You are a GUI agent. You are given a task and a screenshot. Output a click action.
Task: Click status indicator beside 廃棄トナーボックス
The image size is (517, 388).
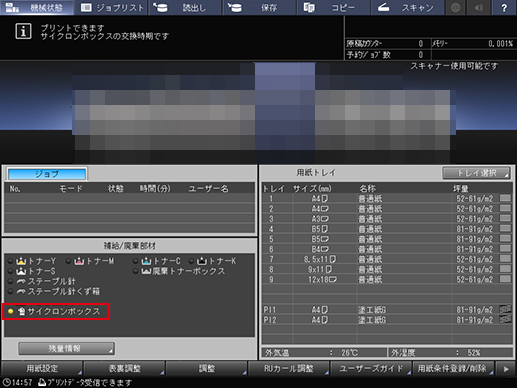click(136, 271)
